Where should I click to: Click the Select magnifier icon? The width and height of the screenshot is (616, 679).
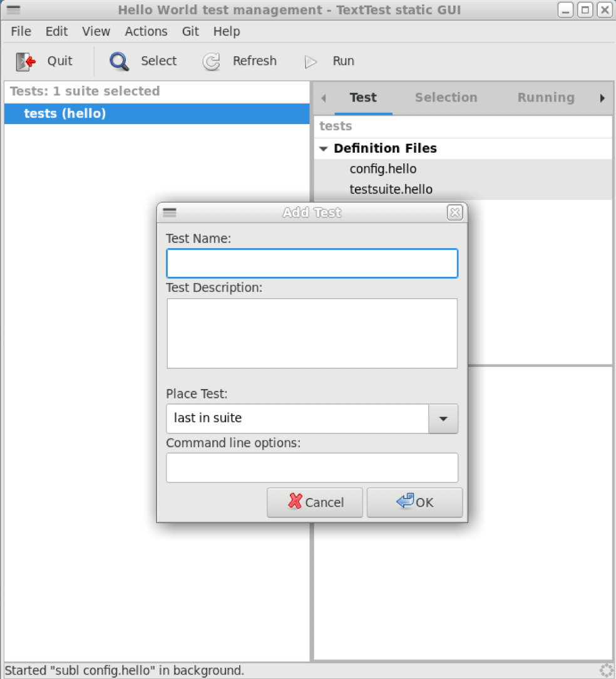(x=119, y=61)
